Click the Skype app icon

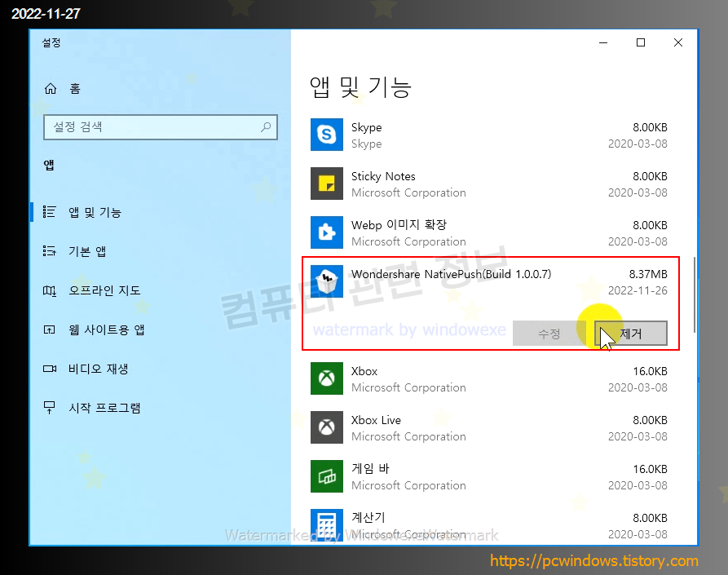327,135
